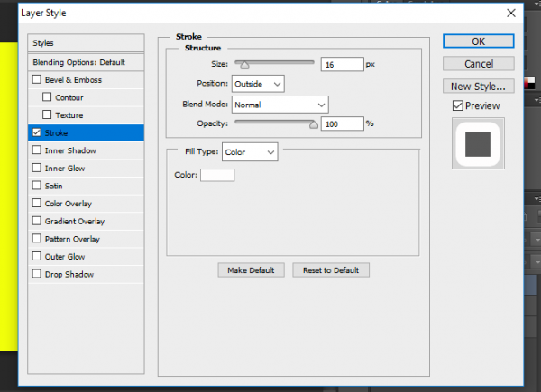Enable the Satin checkbox
Image resolution: width=541 pixels, height=392 pixels.
tap(37, 186)
